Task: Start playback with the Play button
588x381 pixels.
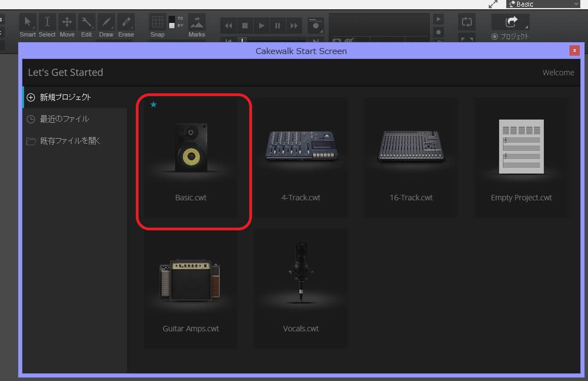Action: [261, 26]
